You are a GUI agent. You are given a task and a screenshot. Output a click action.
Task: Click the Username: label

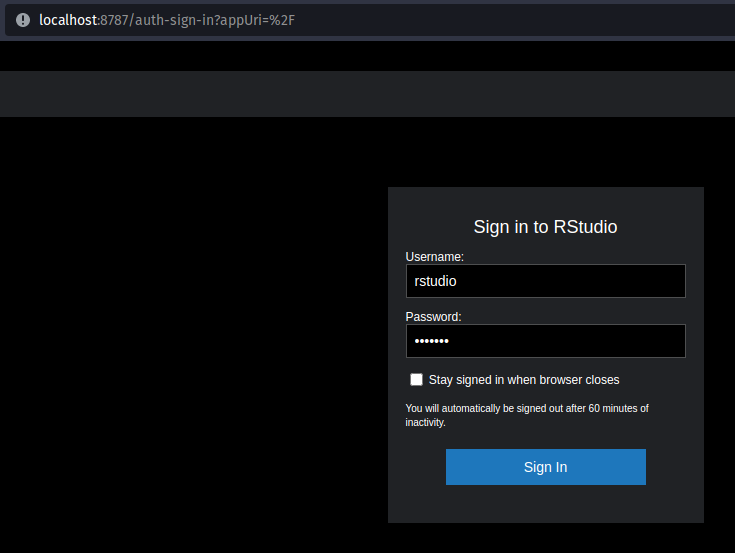[435, 257]
